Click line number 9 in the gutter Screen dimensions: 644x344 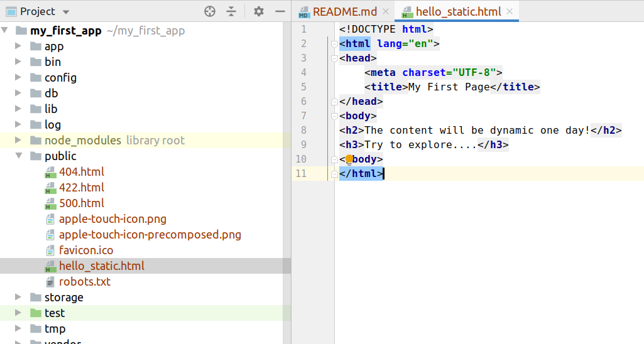pyautogui.click(x=303, y=145)
